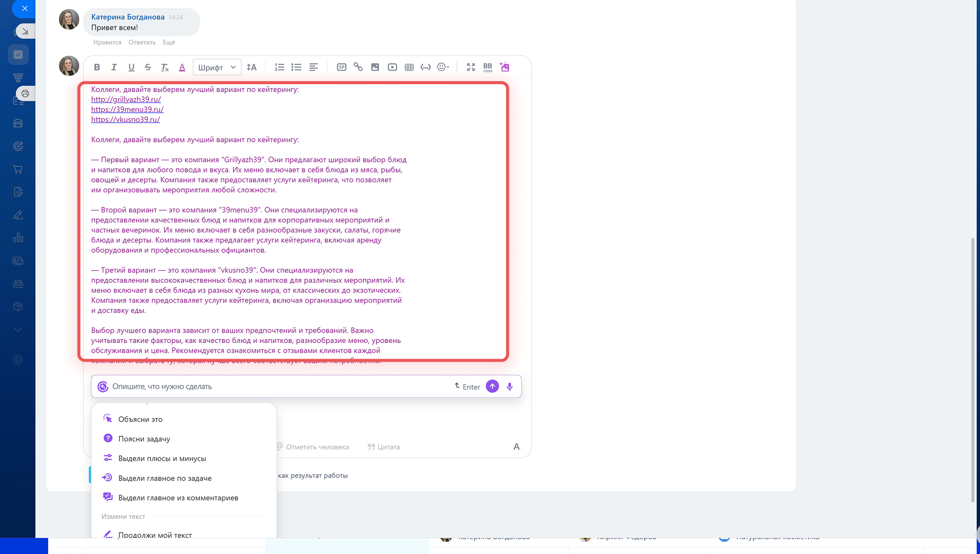The height and width of the screenshot is (554, 980).
Task: Open the AI image generator icon
Action: [505, 67]
